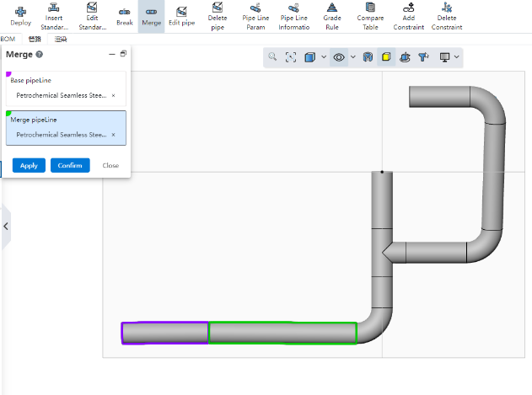Click the view cube orientation icon
Viewport: 532px width, 395px height.
[x=309, y=57]
